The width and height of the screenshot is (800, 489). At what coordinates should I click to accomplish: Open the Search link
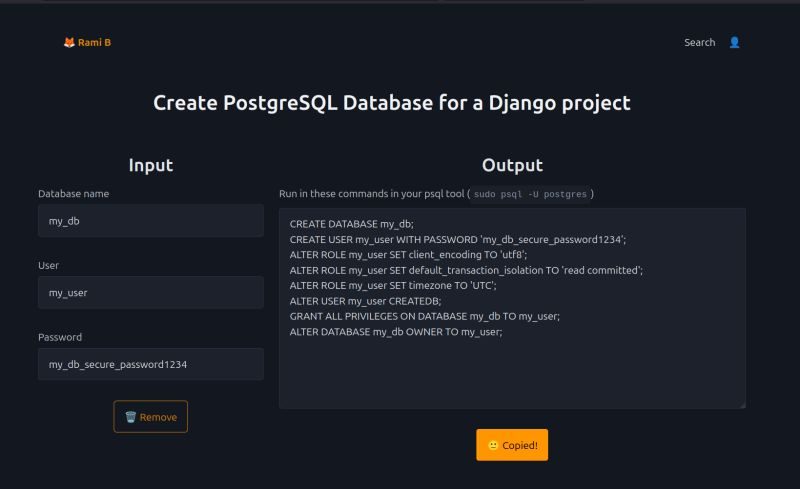699,42
